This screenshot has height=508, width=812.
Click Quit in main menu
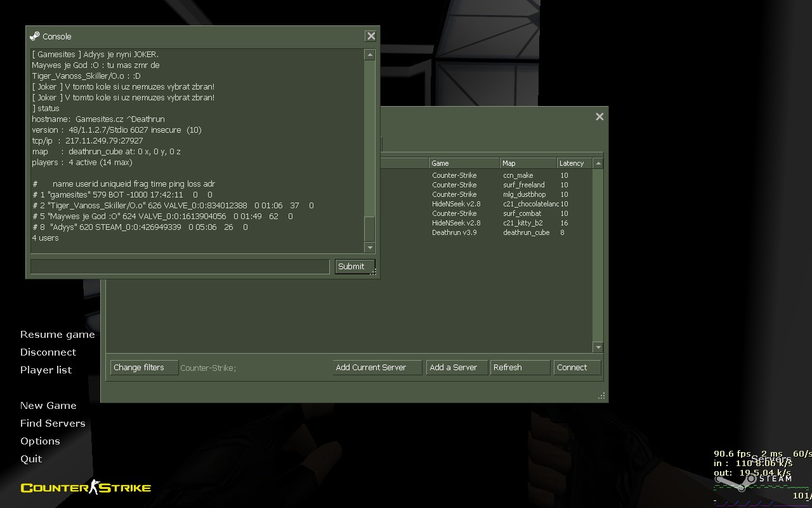pos(31,459)
